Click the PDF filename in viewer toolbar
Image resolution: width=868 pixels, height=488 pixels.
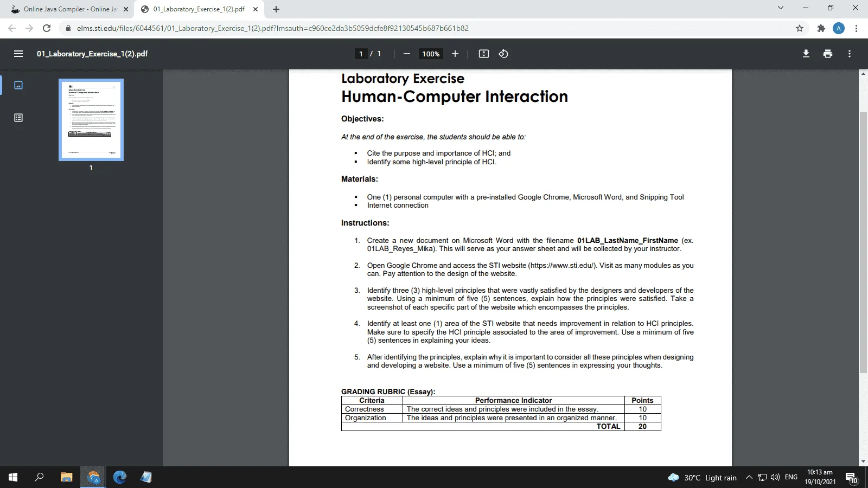[x=92, y=54]
